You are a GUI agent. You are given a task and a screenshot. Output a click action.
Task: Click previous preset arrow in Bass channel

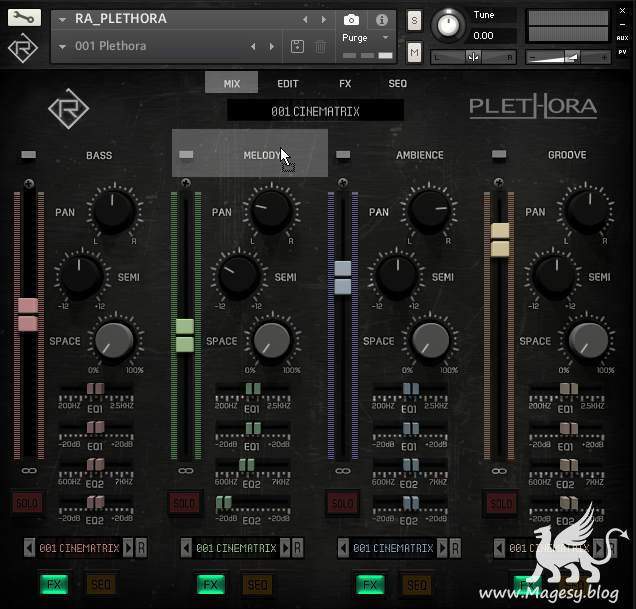(x=29, y=548)
